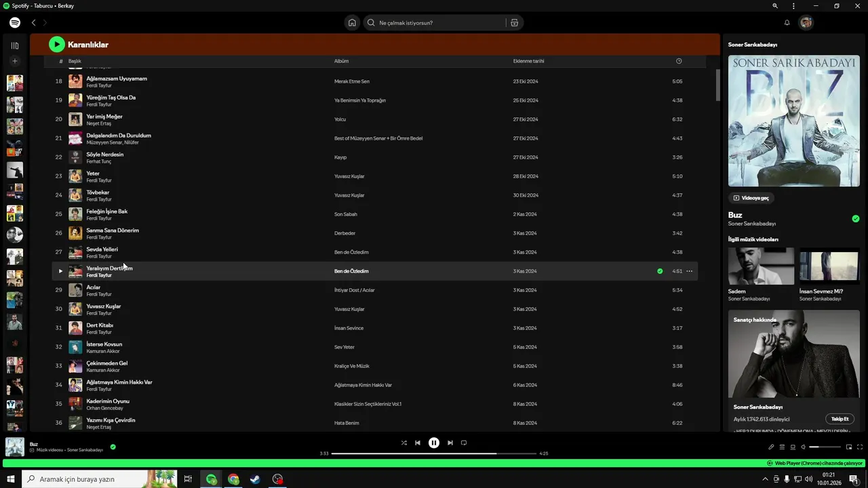Open the Browse icon in search bar
Image resolution: width=868 pixels, height=488 pixels.
515,22
